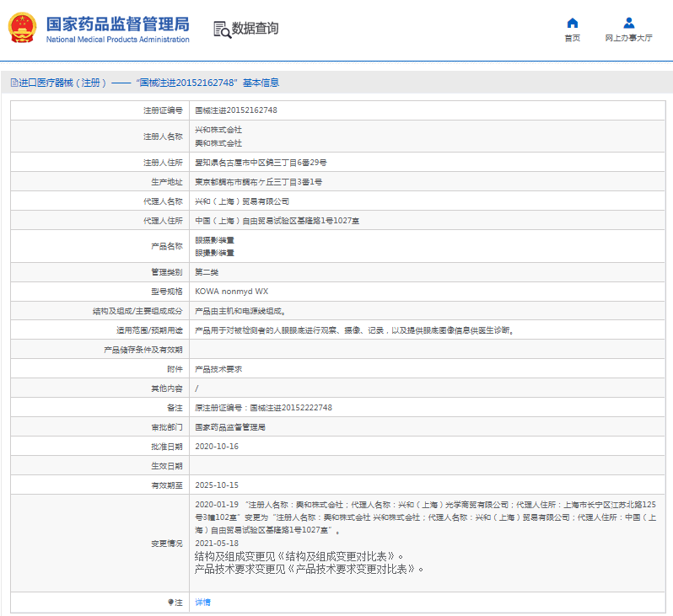Click the document icon before 进口医疗器械
673x616 pixels.
click(13, 83)
